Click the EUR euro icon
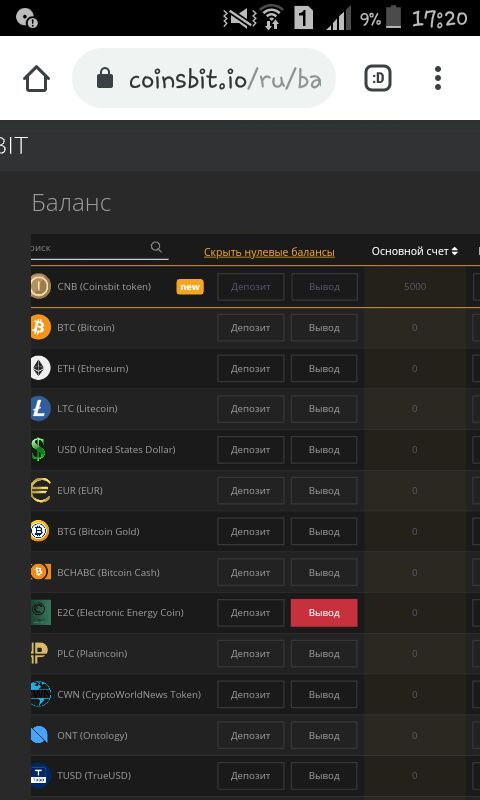 tap(40, 490)
